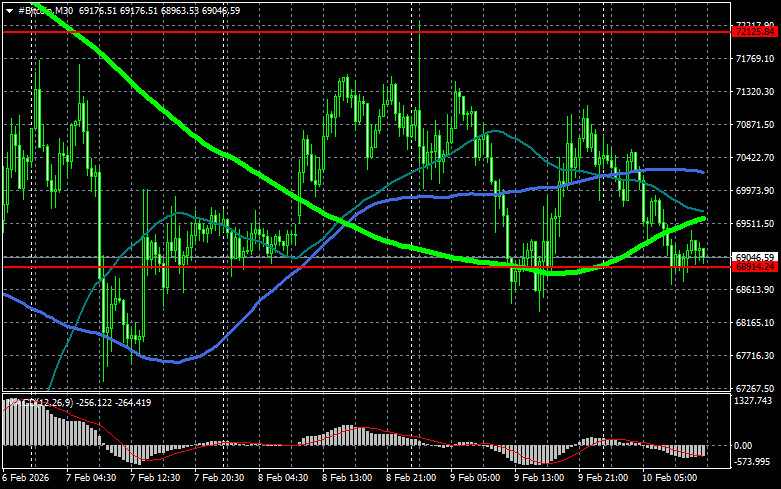The width and height of the screenshot is (781, 489).
Task: Click the MACD(12,26,9) indicator label
Action: (40, 402)
